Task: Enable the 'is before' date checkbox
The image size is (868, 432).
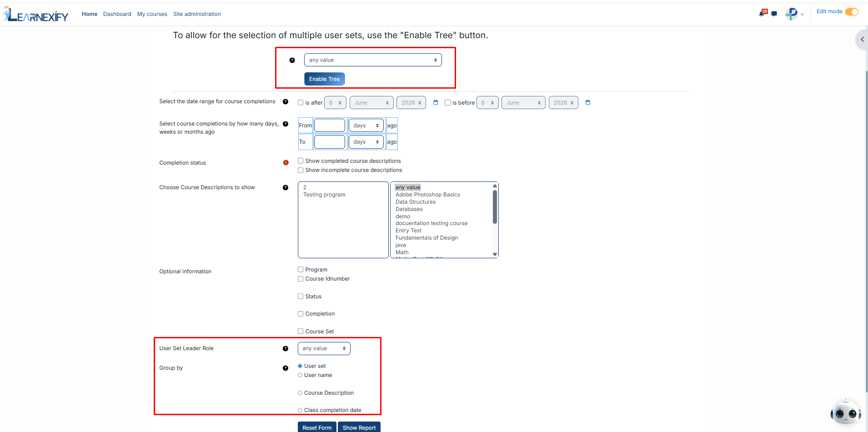Action: pos(447,103)
